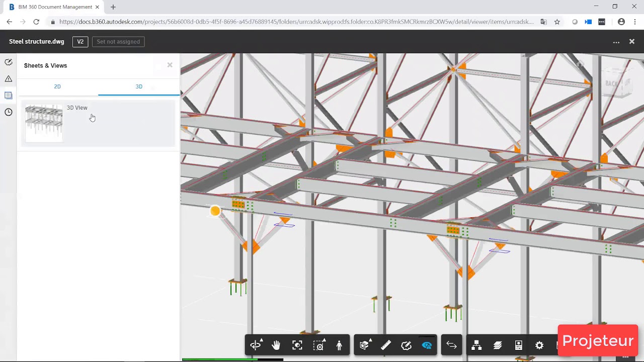Open the translate page icon
This screenshot has width=644, height=362.
[543, 22]
